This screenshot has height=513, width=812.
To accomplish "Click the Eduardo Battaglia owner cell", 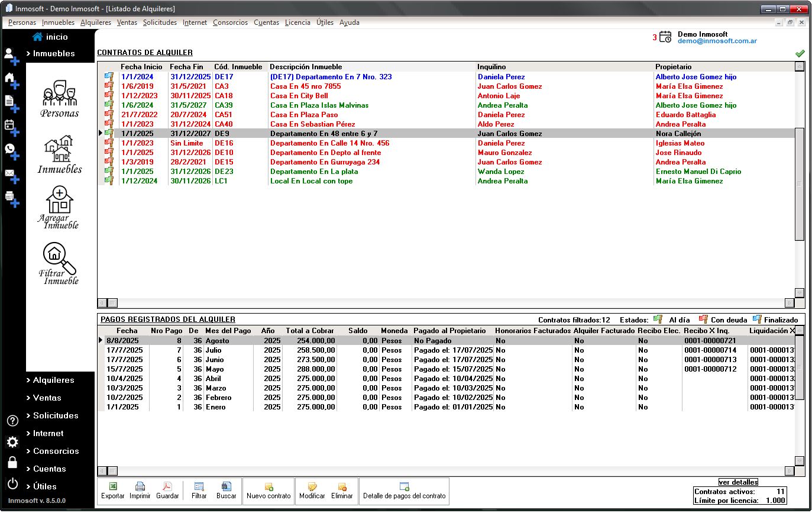I will [x=685, y=115].
